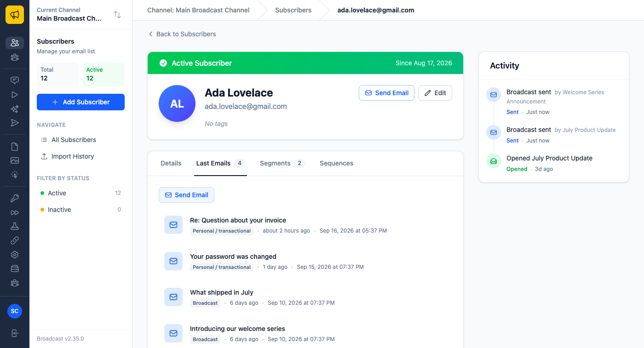The width and height of the screenshot is (644, 348).
Task: Open the 'Re: Question about your invoice' email
Action: pos(305,225)
